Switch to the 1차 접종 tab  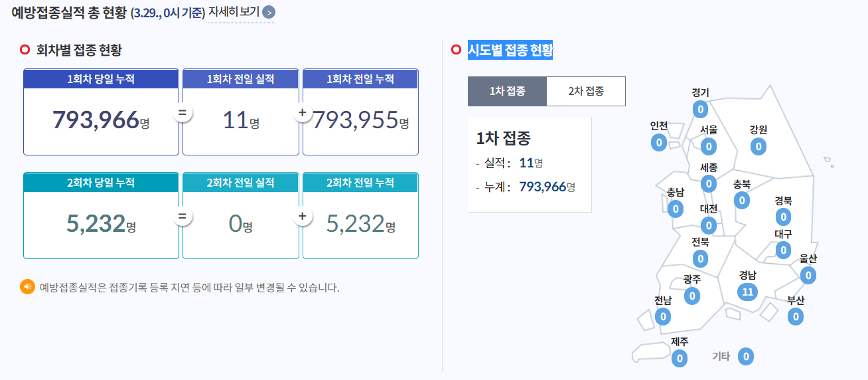pyautogui.click(x=507, y=92)
